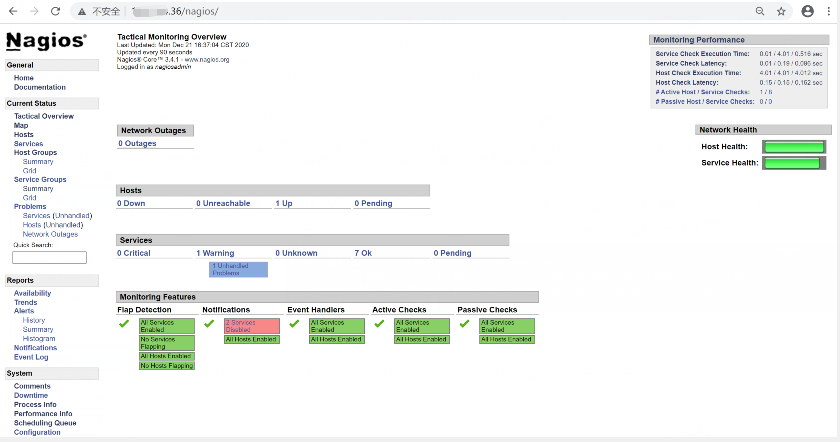Image resolution: width=840 pixels, height=442 pixels.
Task: Click the 7 Ok services link
Action: coord(363,253)
